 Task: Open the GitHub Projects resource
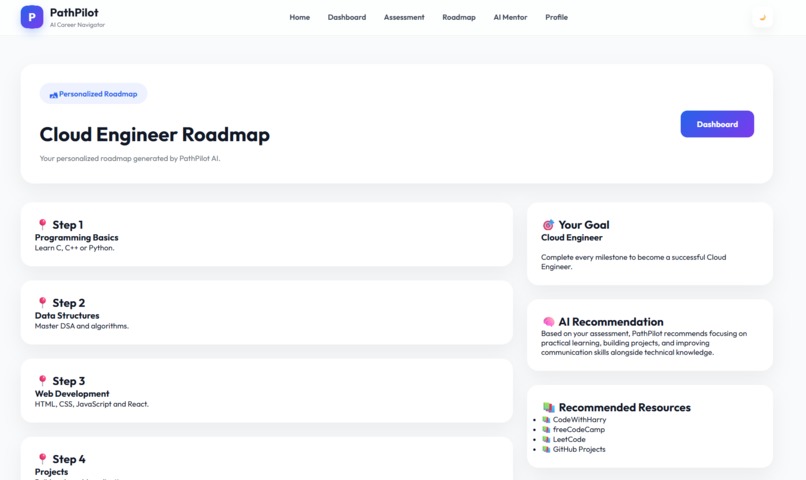tap(579, 449)
